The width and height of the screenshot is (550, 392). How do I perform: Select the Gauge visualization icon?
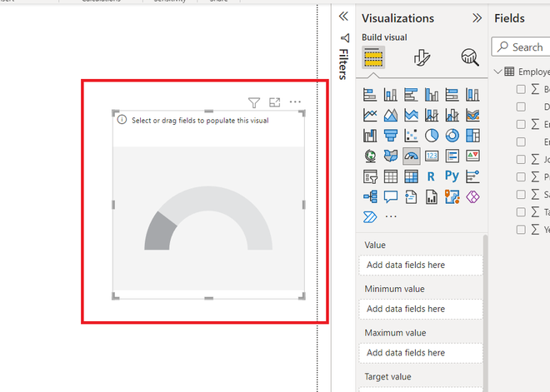(x=412, y=156)
